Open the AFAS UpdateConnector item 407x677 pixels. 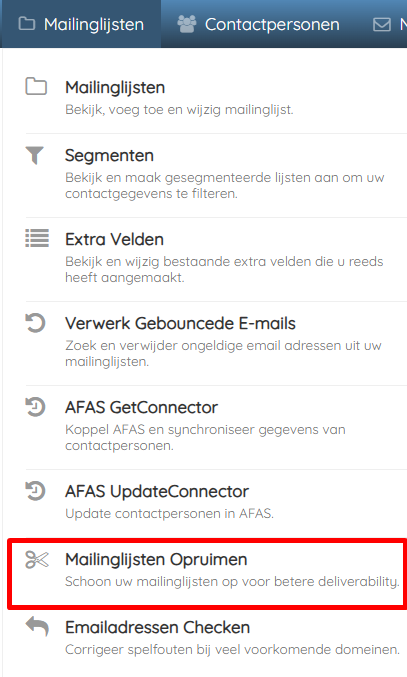[x=216, y=503]
